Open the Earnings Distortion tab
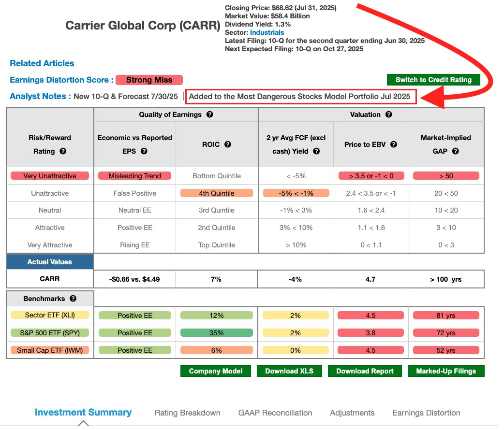 426,413
